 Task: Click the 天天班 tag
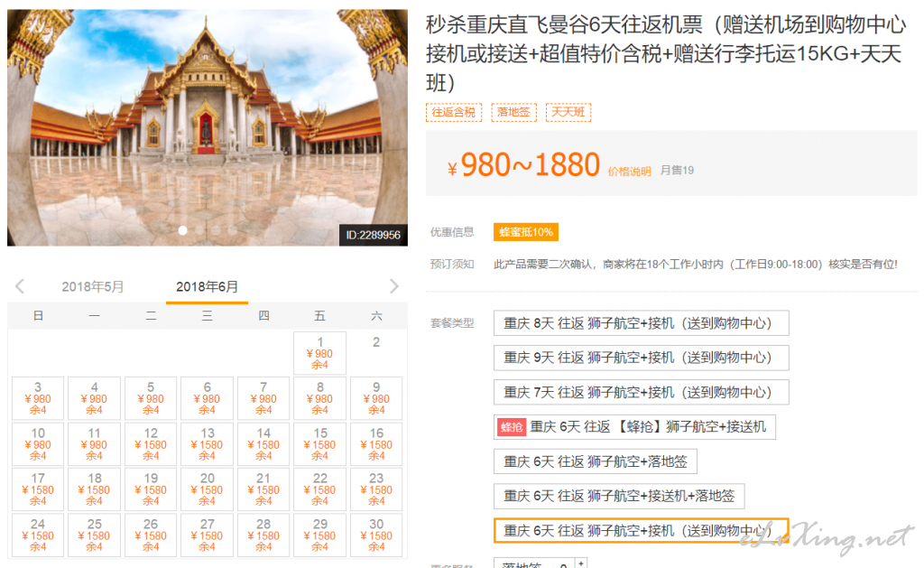tap(568, 112)
